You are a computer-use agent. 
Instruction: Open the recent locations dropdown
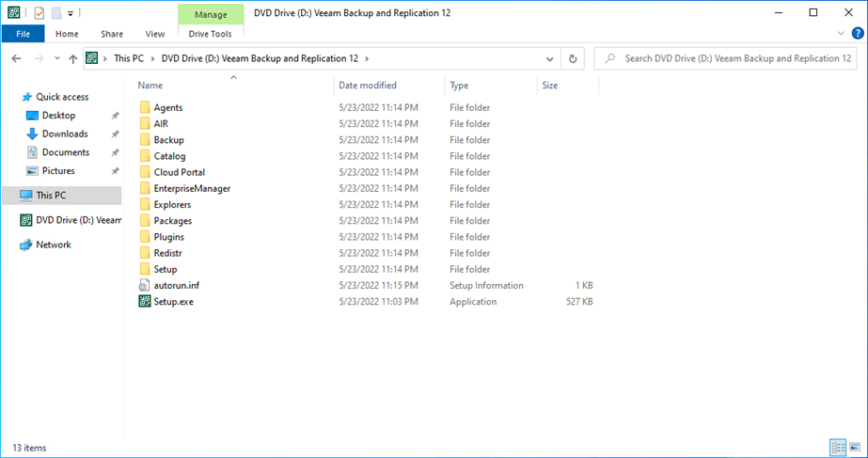(57, 58)
